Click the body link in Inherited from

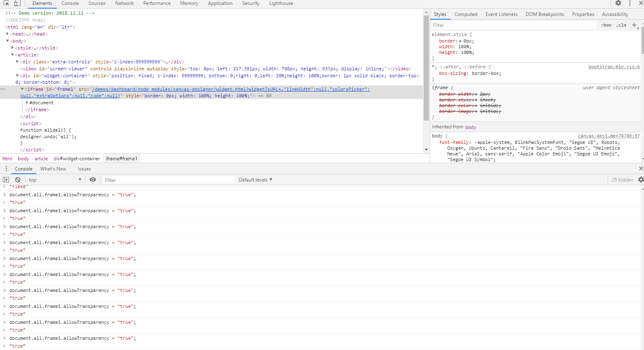(x=471, y=127)
